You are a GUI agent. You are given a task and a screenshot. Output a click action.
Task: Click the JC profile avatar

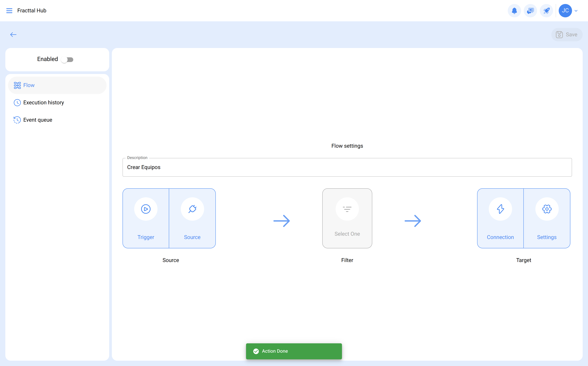[x=565, y=11]
